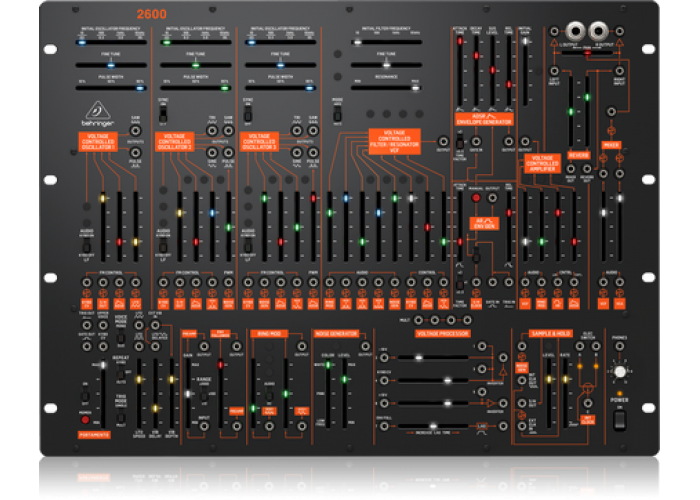Click the Behringer logo
This screenshot has height=500, width=700.
click(98, 114)
